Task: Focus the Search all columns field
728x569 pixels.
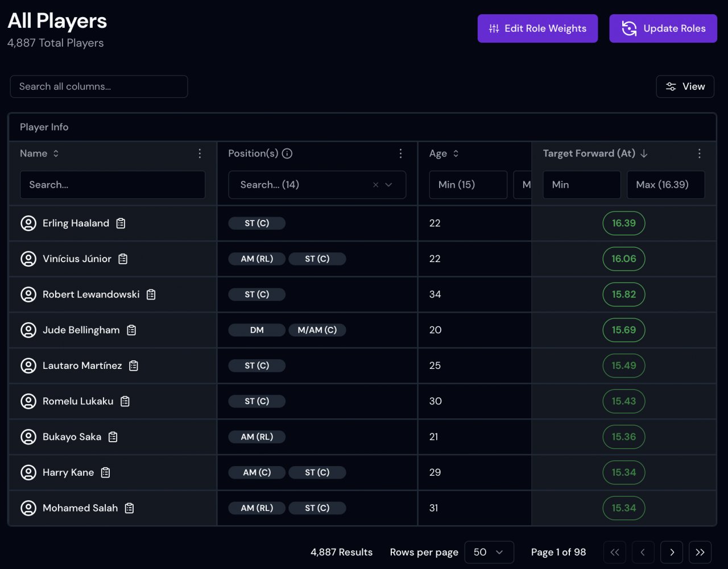Action: (99, 86)
